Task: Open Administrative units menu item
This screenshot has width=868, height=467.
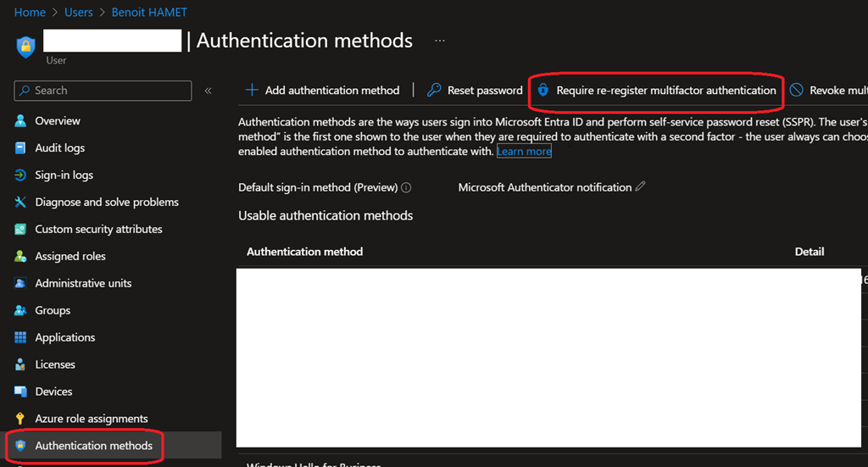Action: pos(83,283)
